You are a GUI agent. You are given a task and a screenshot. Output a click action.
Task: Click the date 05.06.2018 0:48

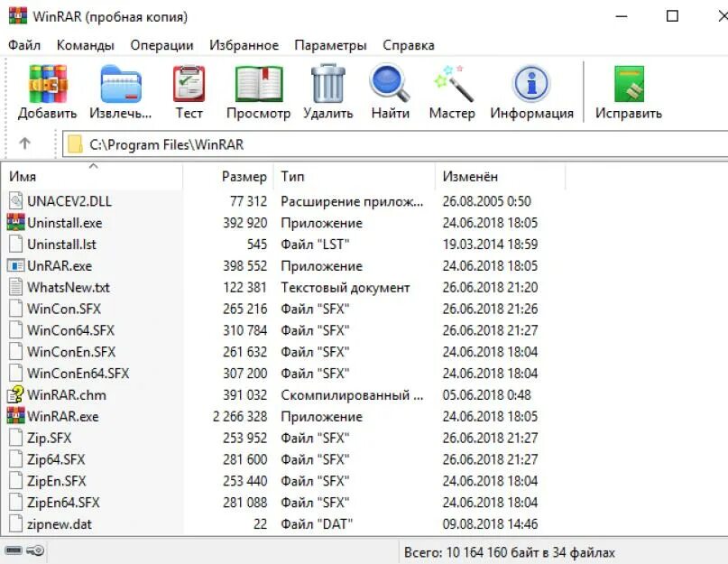(486, 395)
